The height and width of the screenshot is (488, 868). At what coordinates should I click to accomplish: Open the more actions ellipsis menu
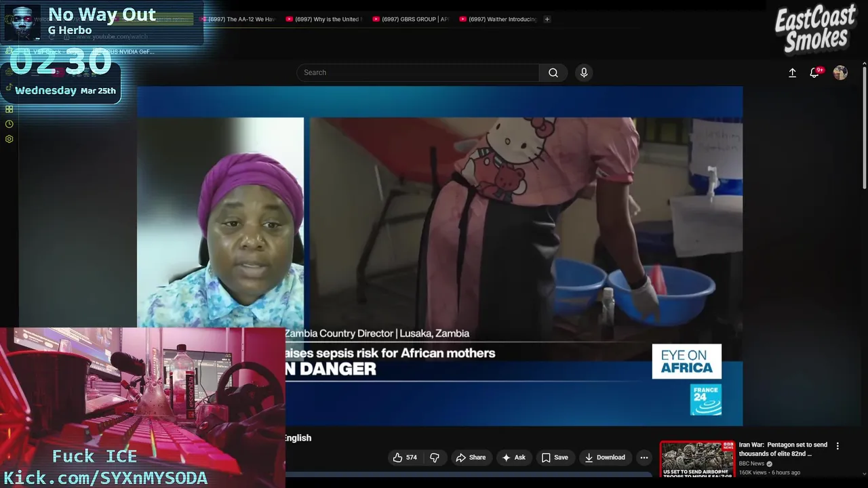coord(644,457)
